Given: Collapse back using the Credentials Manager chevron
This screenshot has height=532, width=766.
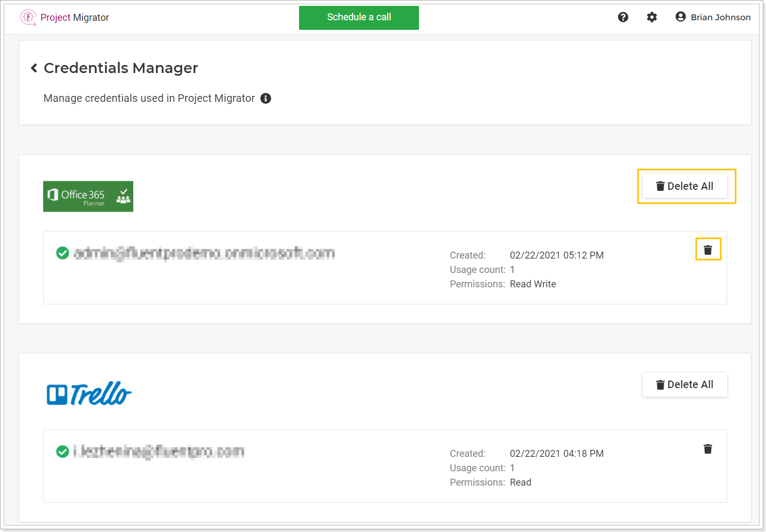Looking at the screenshot, I should (34, 68).
